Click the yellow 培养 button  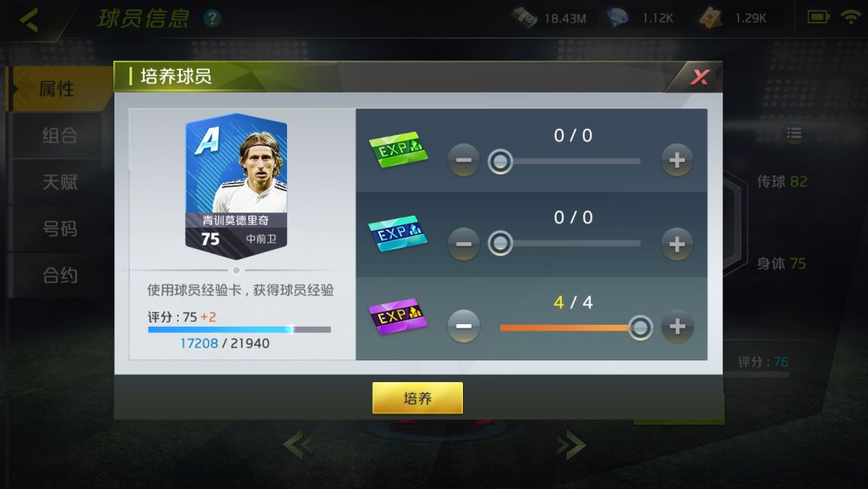417,397
